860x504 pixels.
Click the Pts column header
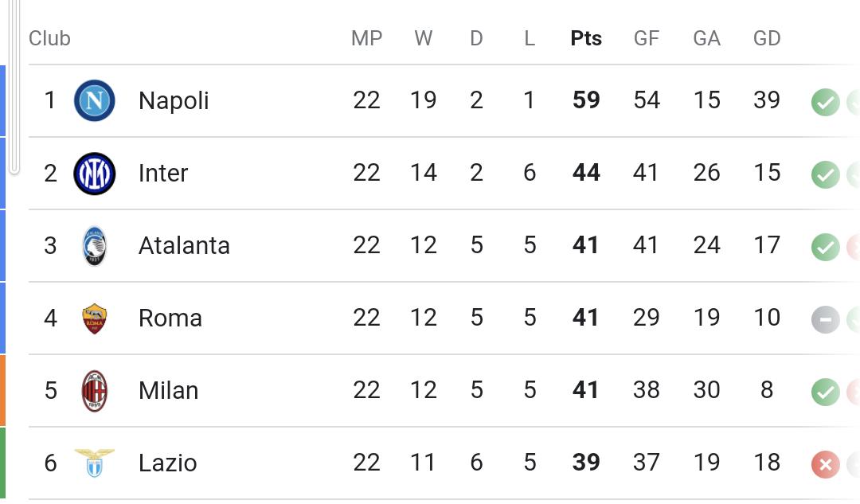click(x=586, y=38)
